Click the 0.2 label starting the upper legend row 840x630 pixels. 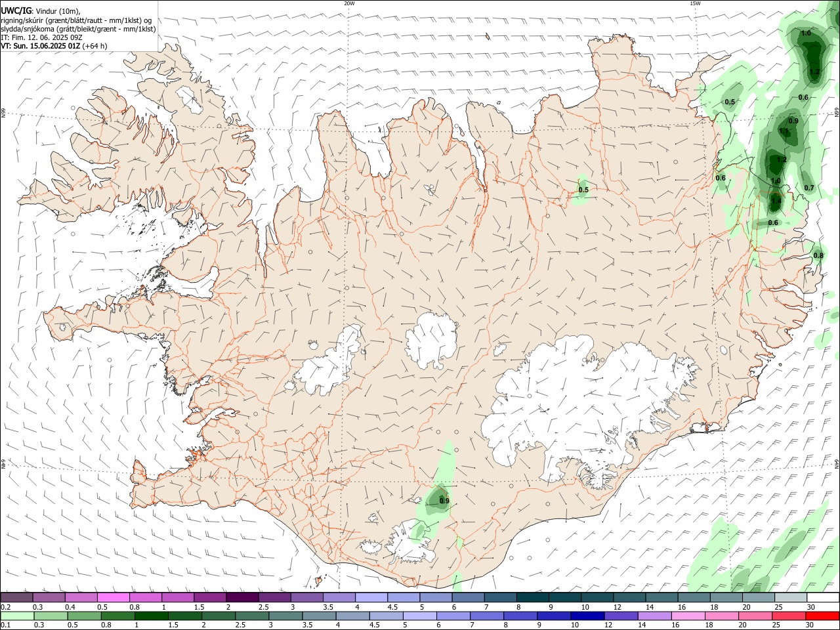[x=5, y=607]
